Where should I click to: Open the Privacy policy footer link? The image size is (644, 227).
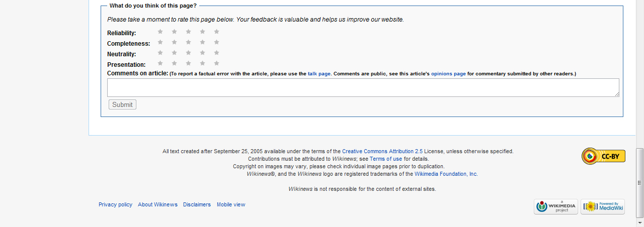coord(115,204)
